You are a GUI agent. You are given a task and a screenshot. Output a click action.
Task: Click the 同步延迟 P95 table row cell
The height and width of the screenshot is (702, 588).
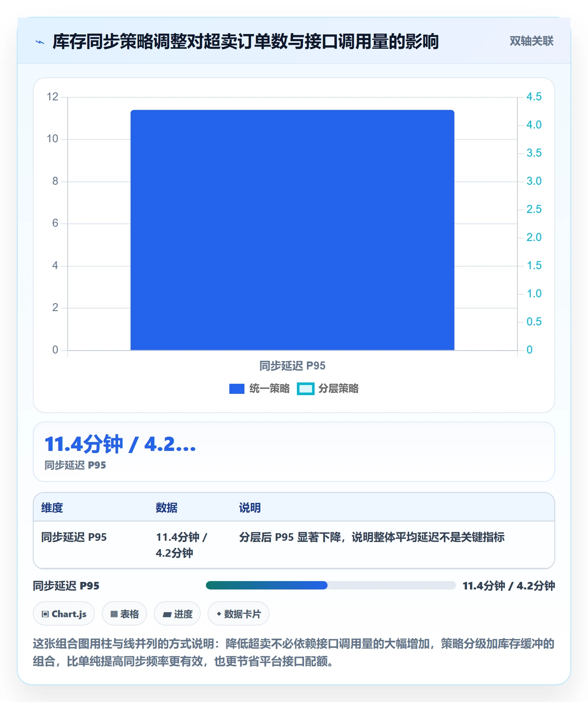(x=74, y=537)
